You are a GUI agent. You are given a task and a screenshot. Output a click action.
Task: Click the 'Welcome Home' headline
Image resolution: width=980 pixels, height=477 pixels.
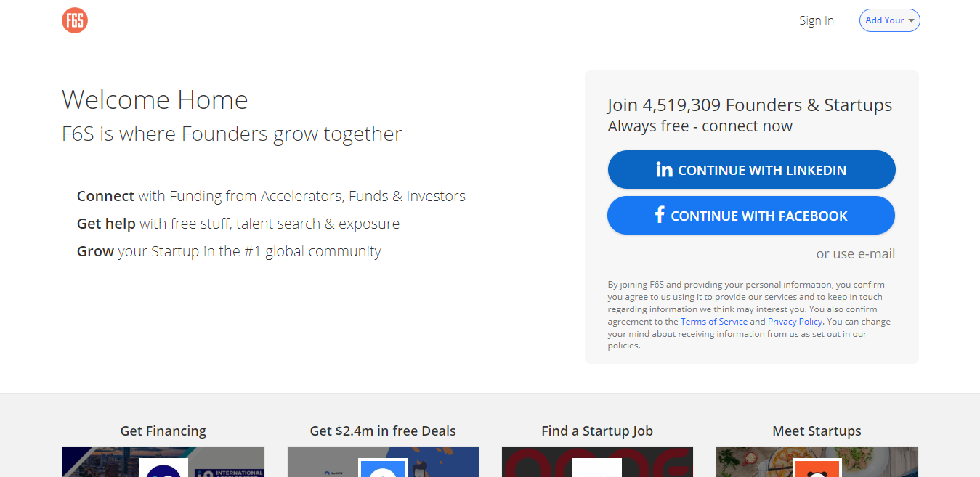click(x=155, y=99)
